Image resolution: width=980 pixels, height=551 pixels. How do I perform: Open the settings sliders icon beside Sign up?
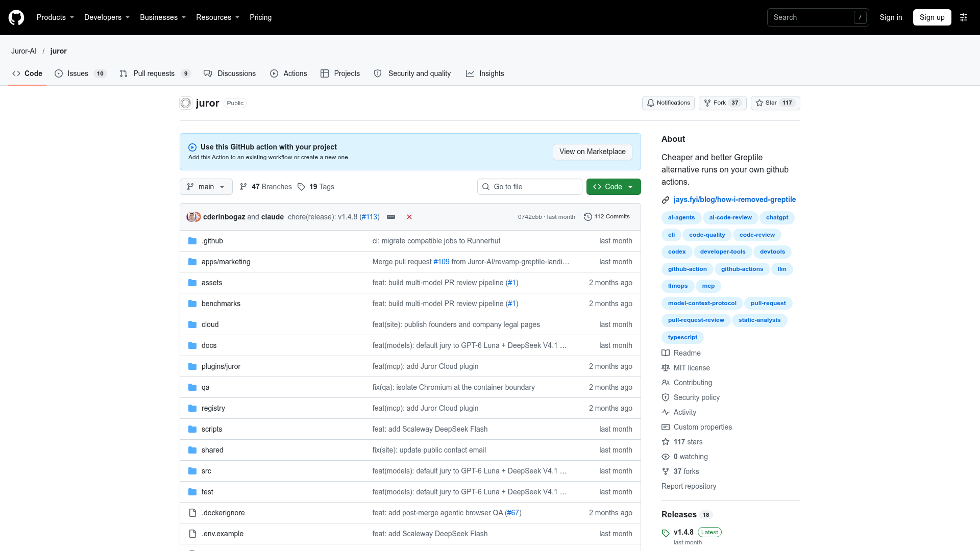(964, 17)
